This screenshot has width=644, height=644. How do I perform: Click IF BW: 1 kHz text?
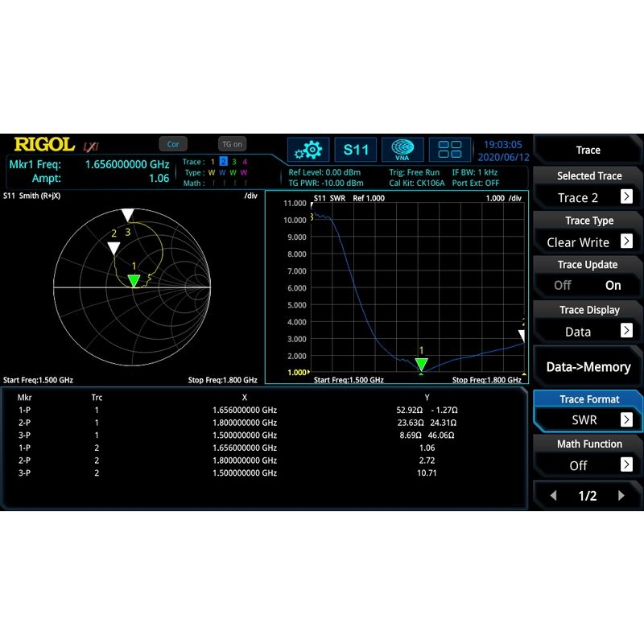[475, 172]
